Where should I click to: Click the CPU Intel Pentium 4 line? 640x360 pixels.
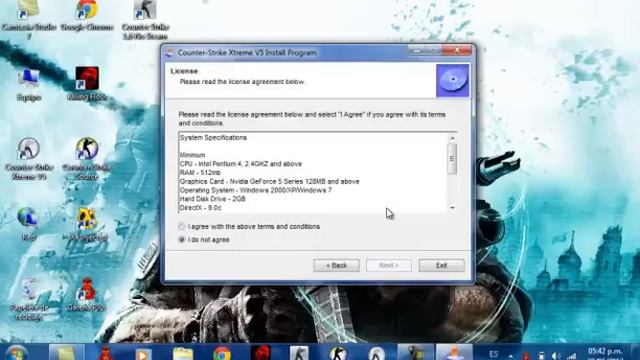click(241, 164)
